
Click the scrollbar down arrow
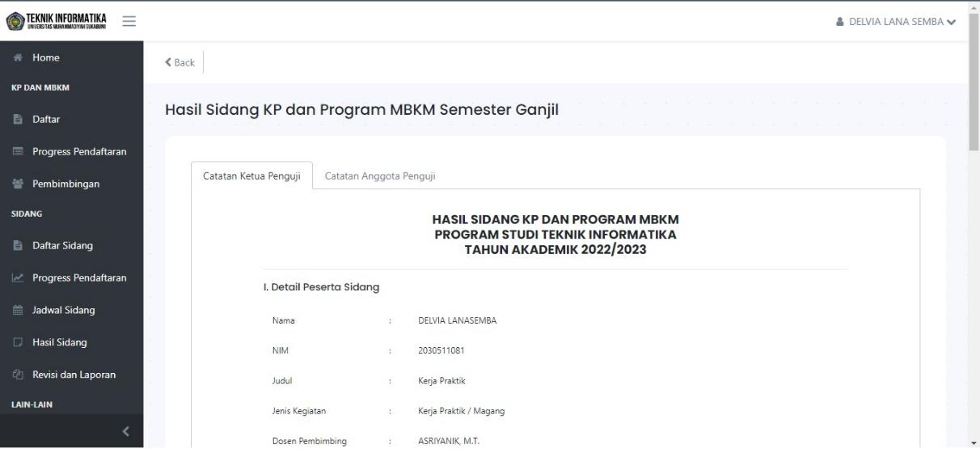974,443
